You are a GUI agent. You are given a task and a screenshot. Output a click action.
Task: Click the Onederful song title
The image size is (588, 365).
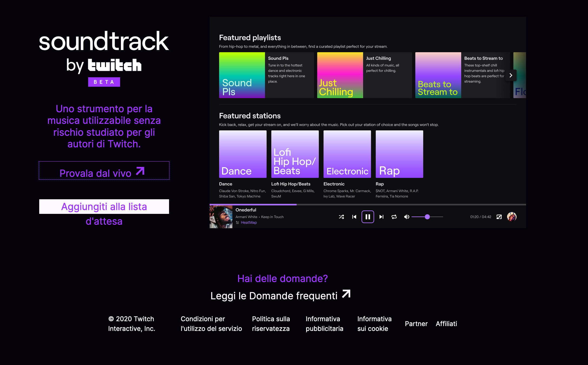[246, 210]
